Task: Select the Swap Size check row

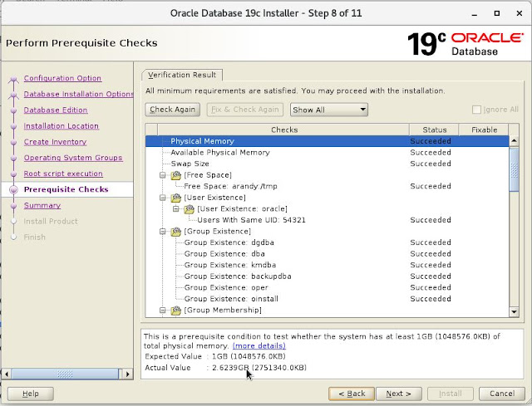Action: click(x=327, y=164)
